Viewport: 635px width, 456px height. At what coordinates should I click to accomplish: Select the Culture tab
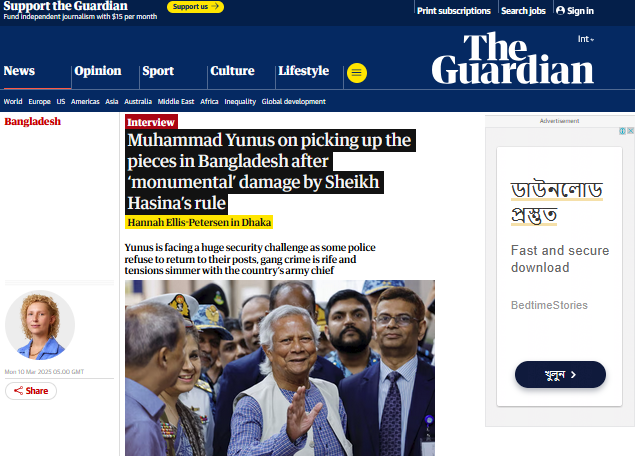[232, 71]
